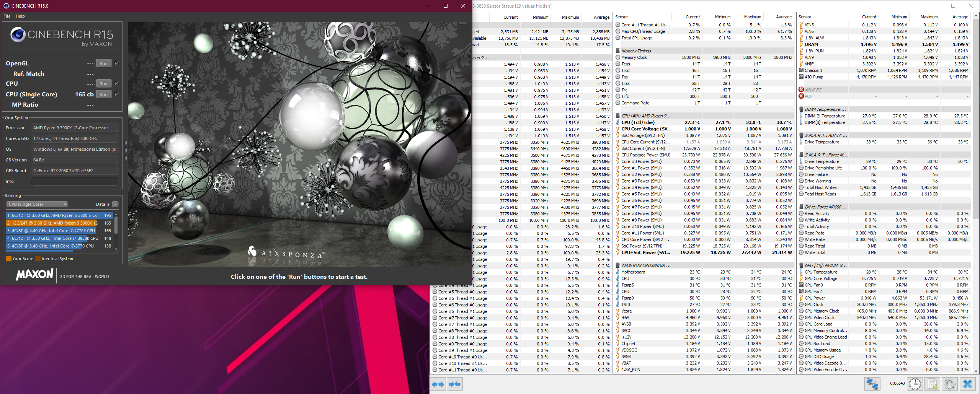Click the fan icon beside AIO Pump
The height and width of the screenshot is (394, 980).
801,77
